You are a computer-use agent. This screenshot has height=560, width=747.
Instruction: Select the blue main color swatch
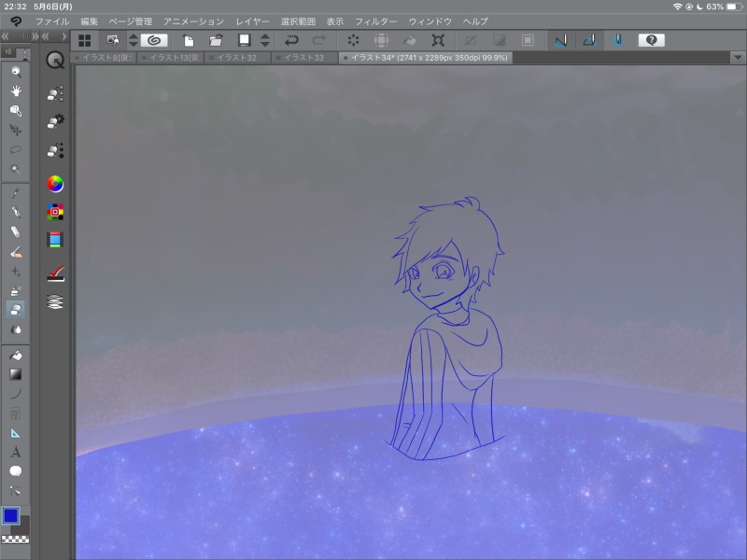[x=10, y=515]
